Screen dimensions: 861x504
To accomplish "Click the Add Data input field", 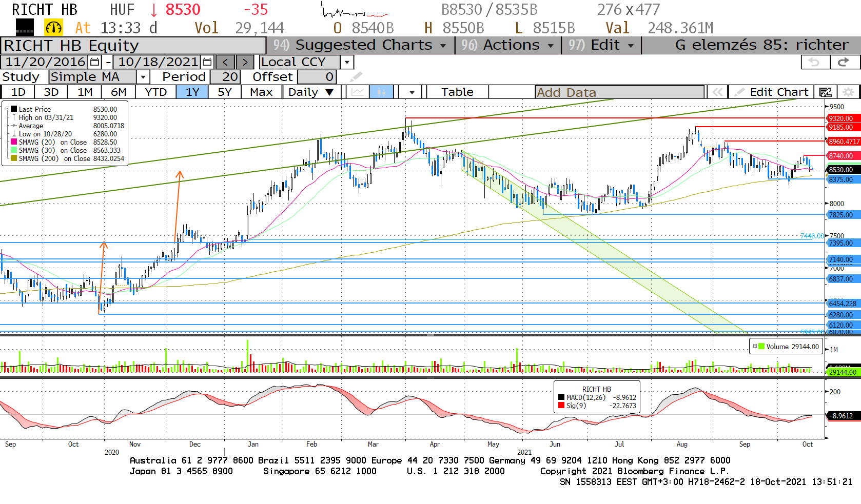I will 619,92.
